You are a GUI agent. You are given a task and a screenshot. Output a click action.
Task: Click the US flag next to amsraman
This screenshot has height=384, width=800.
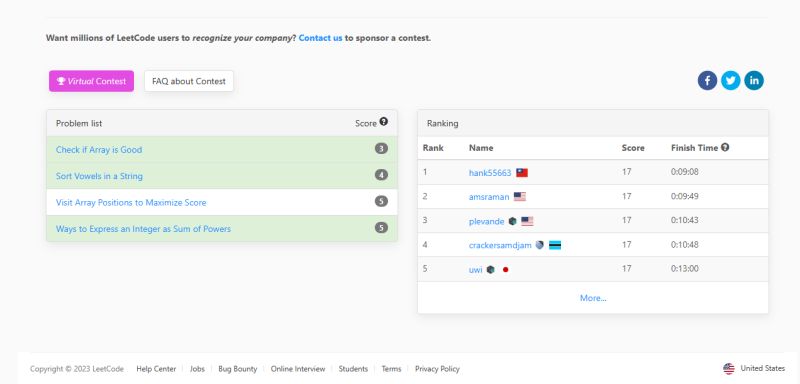(x=520, y=197)
